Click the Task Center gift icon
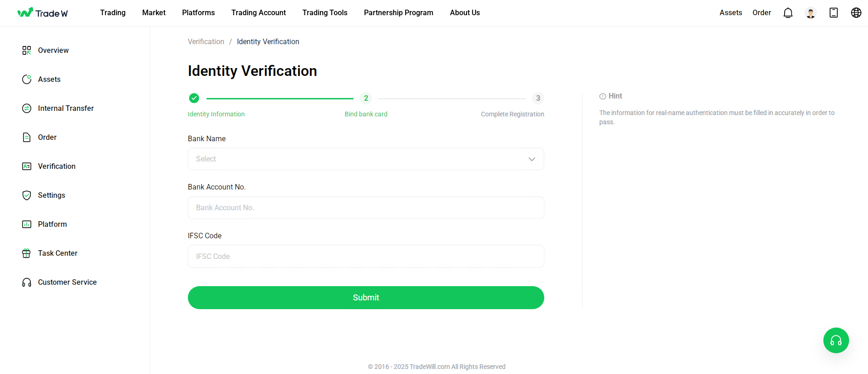This screenshot has height=374, width=868. pos(27,253)
